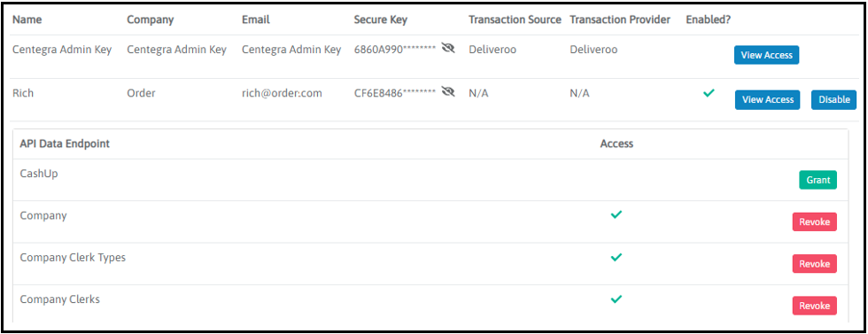Click the Company Clerks access checkmark
Image resolution: width=868 pixels, height=334 pixels.
click(616, 299)
